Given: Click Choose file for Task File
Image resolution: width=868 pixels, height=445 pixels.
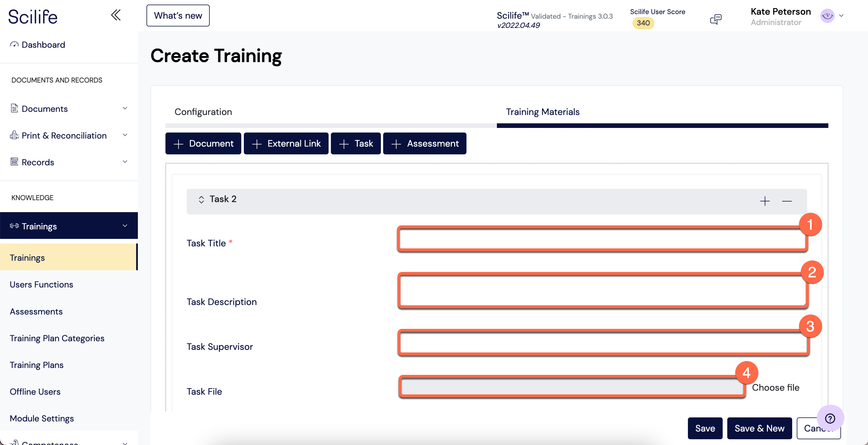Looking at the screenshot, I should coord(775,388).
